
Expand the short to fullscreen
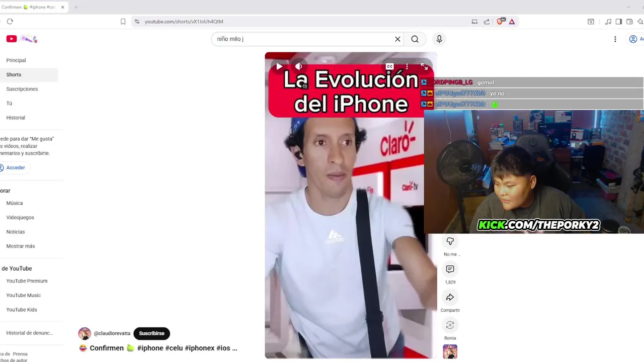(424, 66)
